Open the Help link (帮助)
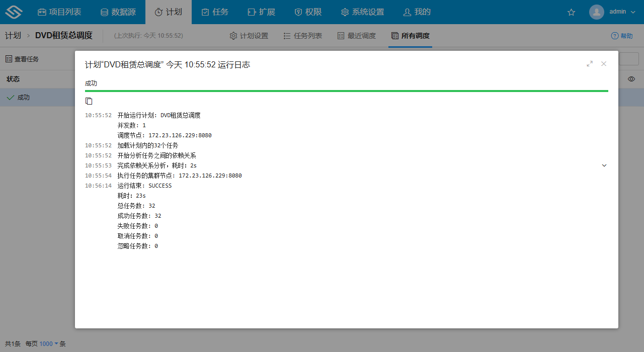 pos(622,36)
